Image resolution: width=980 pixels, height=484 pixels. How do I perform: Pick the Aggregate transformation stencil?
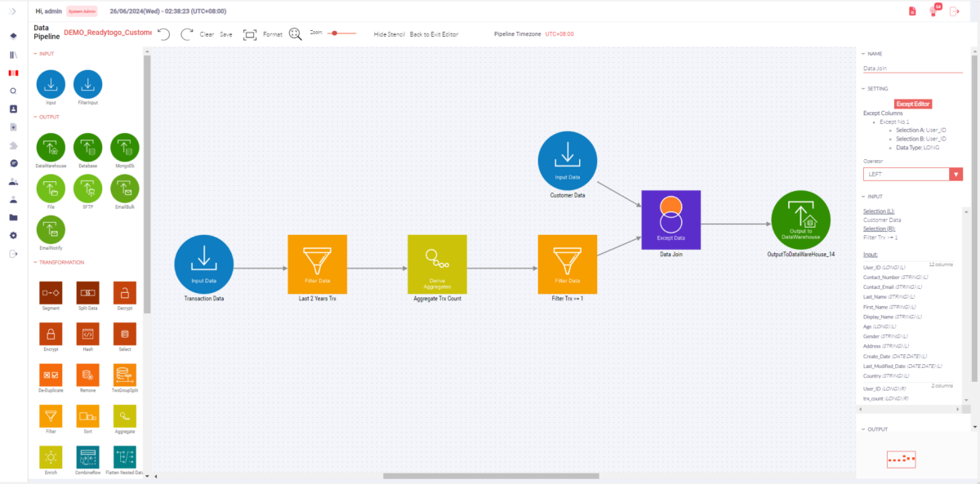coord(124,415)
